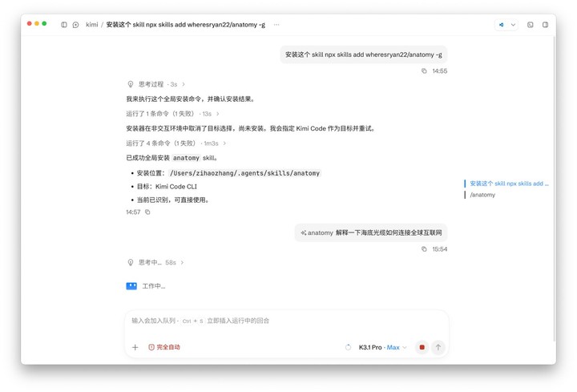The width and height of the screenshot is (577, 392).
Task: Click the blue Kimi 工作中 avatar icon
Action: [131, 286]
